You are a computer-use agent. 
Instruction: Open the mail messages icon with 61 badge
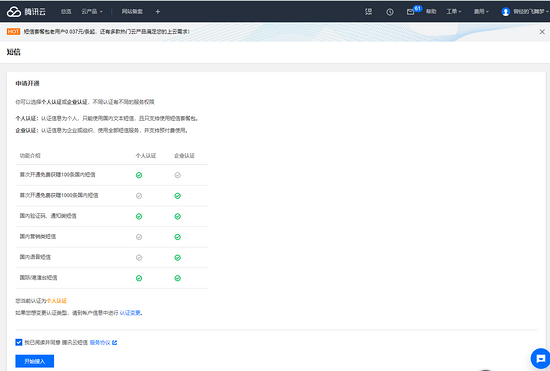pos(411,12)
